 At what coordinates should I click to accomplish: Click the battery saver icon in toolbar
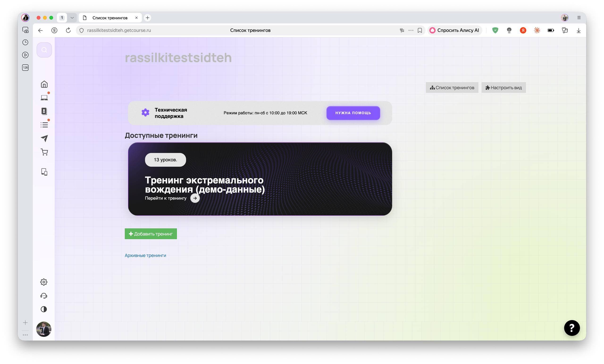(551, 30)
